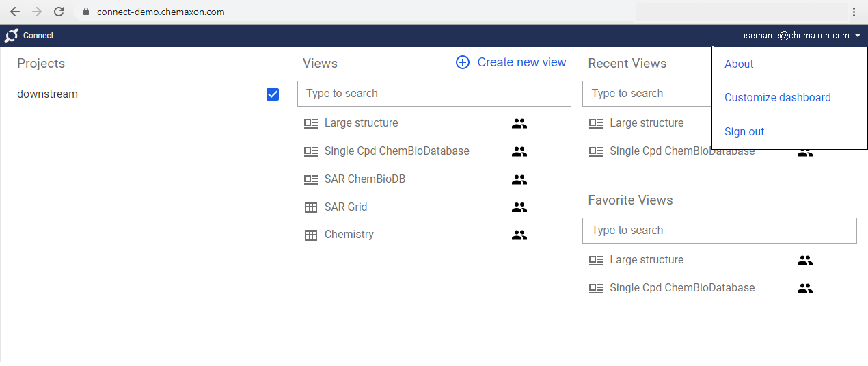
Task: Click form icon beside Single Cpd ChemBioDatabase in Recent Views
Action: 596,152
